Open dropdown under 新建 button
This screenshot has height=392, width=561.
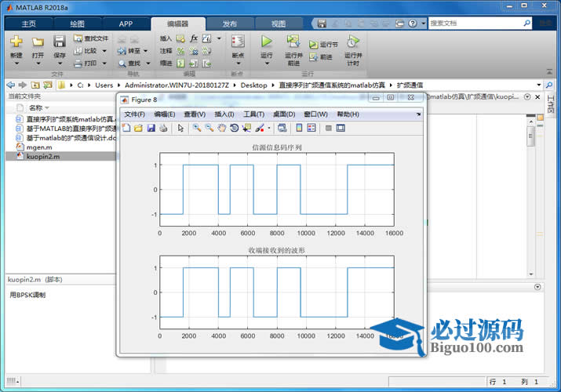point(16,64)
